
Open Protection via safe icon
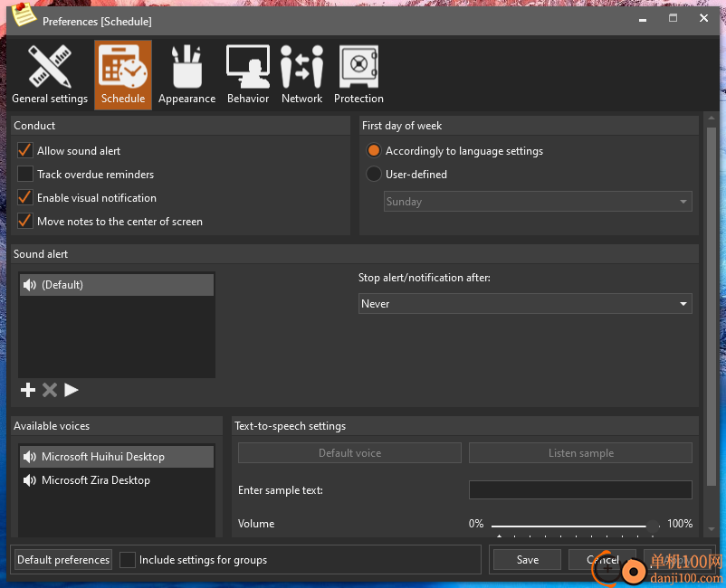358,66
